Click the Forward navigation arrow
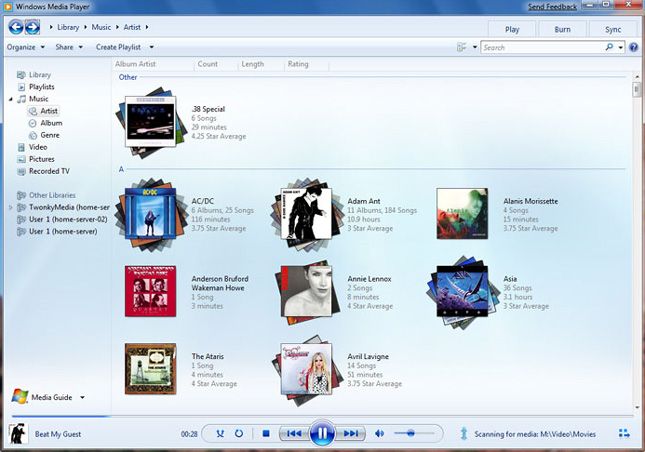 click(x=32, y=27)
